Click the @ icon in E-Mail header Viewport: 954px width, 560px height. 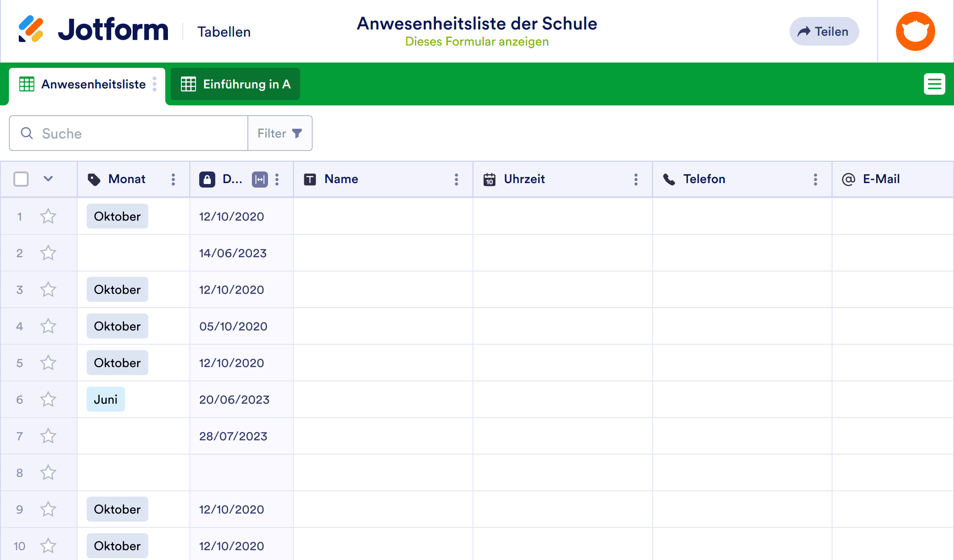(849, 180)
